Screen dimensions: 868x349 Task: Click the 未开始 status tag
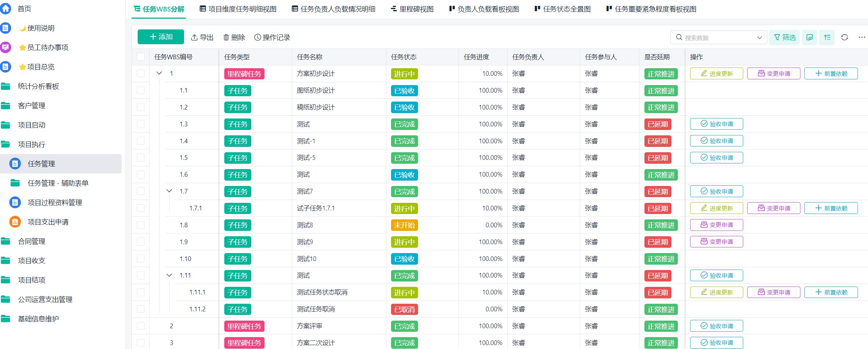tap(404, 225)
